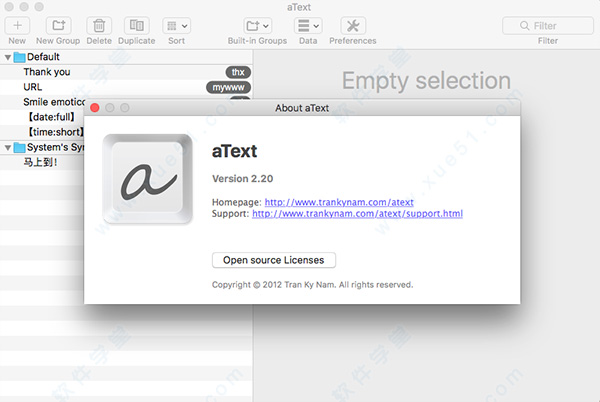Click the Duplicate toolbar icon
The image size is (600, 402).
click(x=137, y=26)
